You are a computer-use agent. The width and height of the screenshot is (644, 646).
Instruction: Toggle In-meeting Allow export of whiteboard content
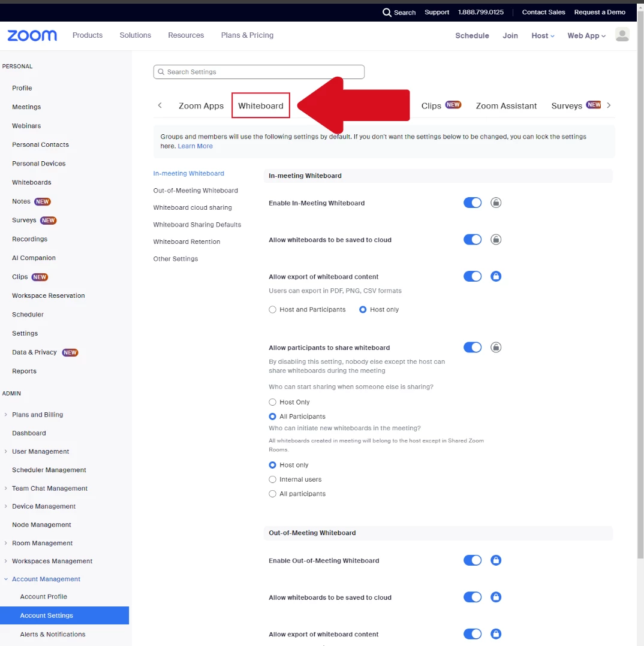[x=473, y=276]
